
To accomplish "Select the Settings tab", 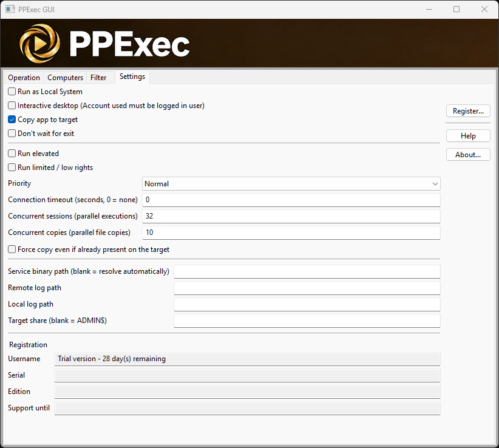I will tap(132, 76).
